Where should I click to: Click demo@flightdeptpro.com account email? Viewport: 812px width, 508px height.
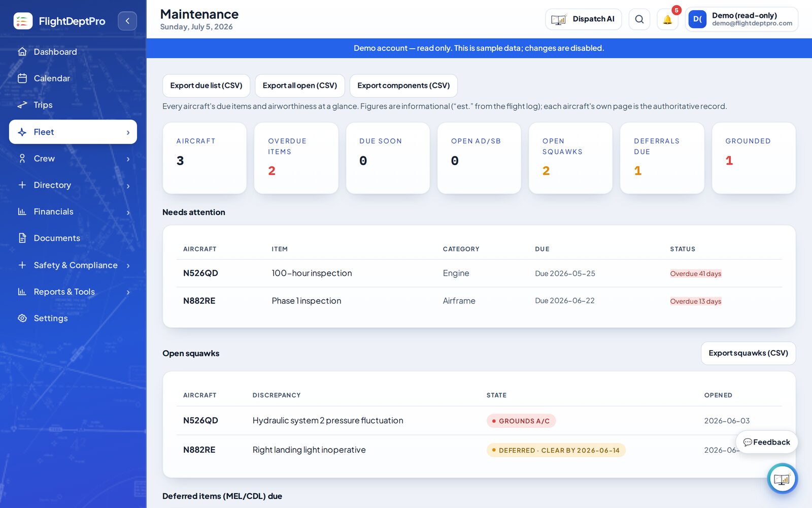pyautogui.click(x=752, y=23)
